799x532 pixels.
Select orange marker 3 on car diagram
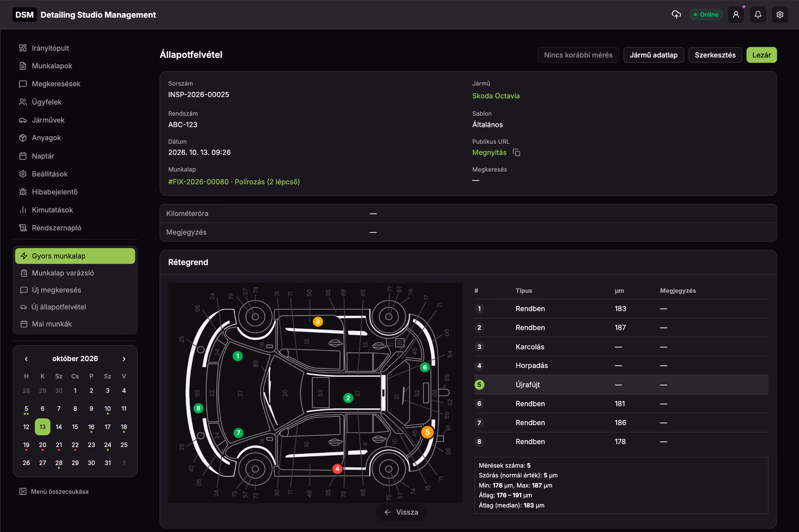318,322
